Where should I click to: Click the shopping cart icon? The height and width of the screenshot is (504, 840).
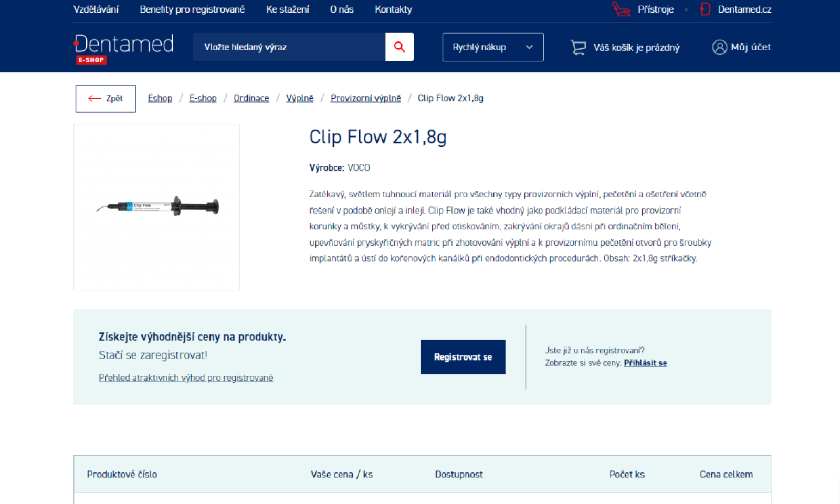pyautogui.click(x=578, y=47)
